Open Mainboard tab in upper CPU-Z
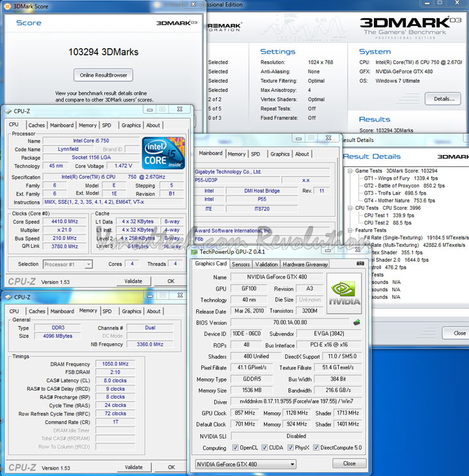 pos(62,125)
